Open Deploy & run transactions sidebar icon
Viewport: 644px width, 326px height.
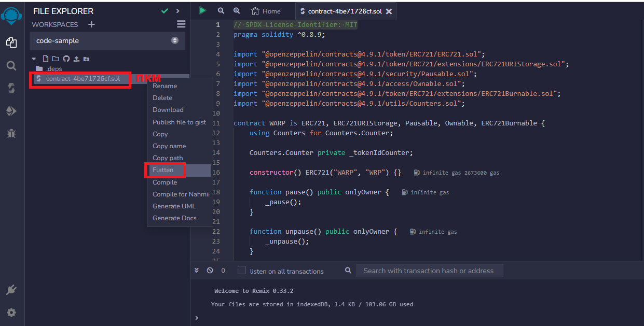click(x=11, y=111)
